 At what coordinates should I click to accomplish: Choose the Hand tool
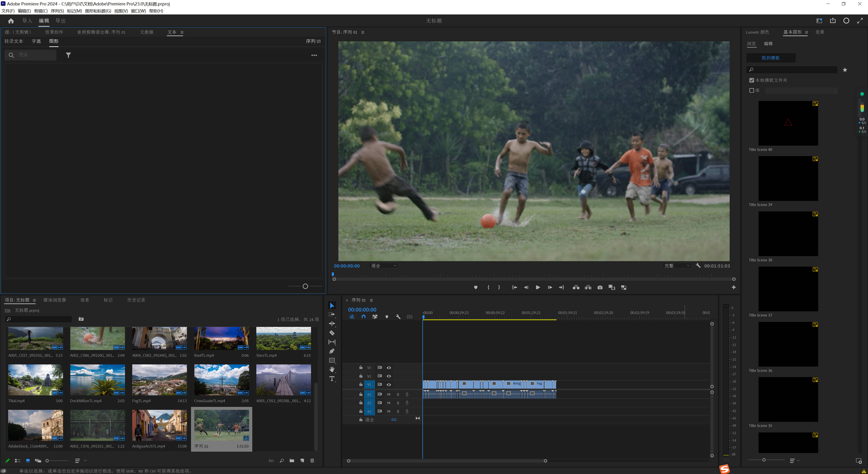(x=332, y=369)
